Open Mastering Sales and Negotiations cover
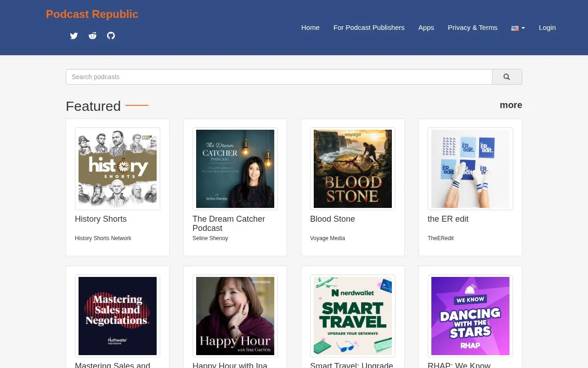 click(x=118, y=316)
